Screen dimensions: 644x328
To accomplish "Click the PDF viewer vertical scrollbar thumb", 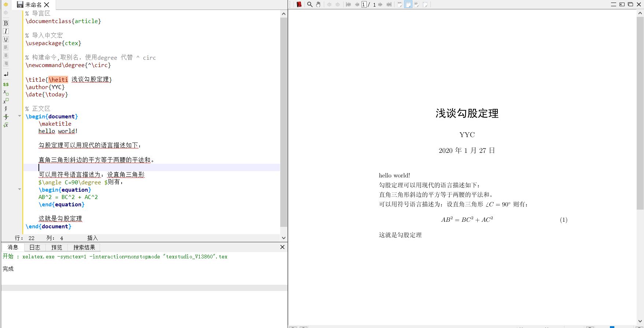I will (640, 113).
